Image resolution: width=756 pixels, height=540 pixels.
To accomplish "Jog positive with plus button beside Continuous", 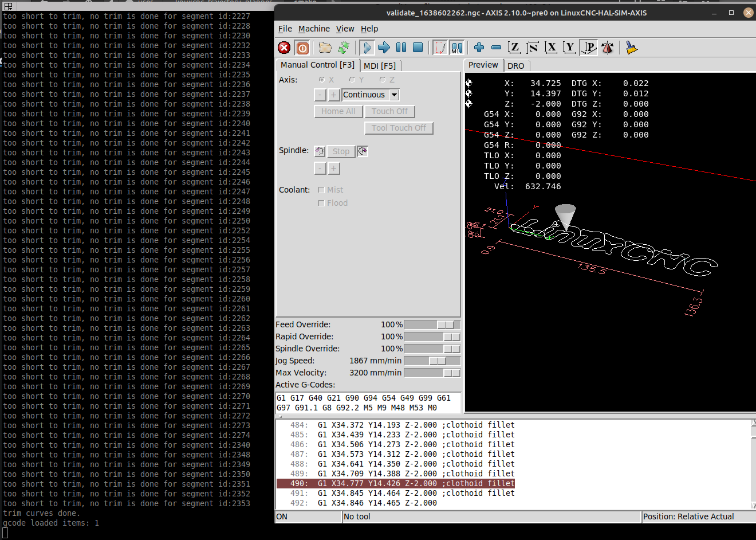I will (x=334, y=95).
